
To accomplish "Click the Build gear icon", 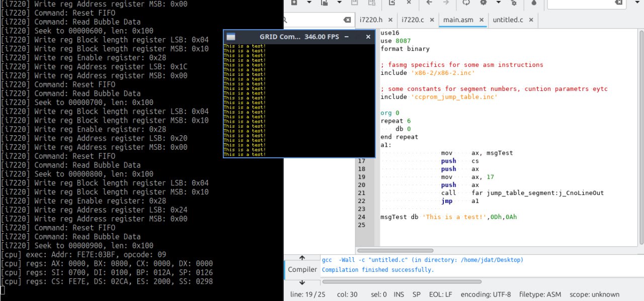I will (x=484, y=3).
